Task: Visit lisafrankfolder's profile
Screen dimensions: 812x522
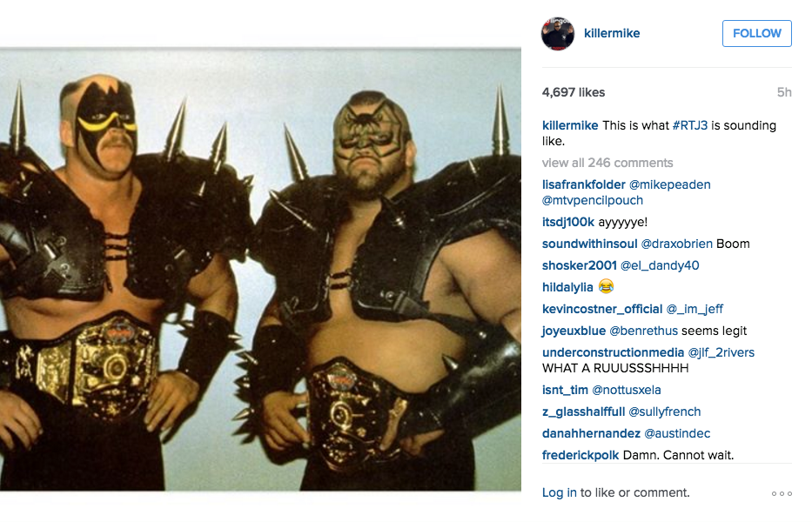Action: 584,184
